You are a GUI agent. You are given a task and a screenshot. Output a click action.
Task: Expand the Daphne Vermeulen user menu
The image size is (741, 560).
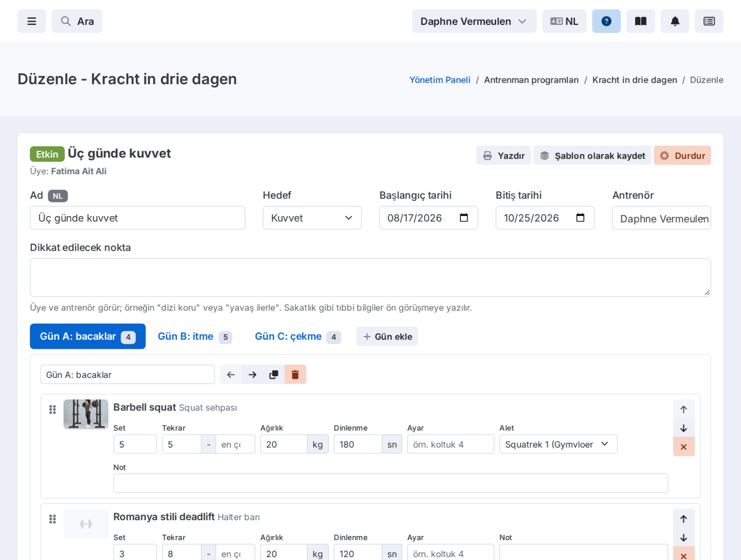click(x=474, y=21)
